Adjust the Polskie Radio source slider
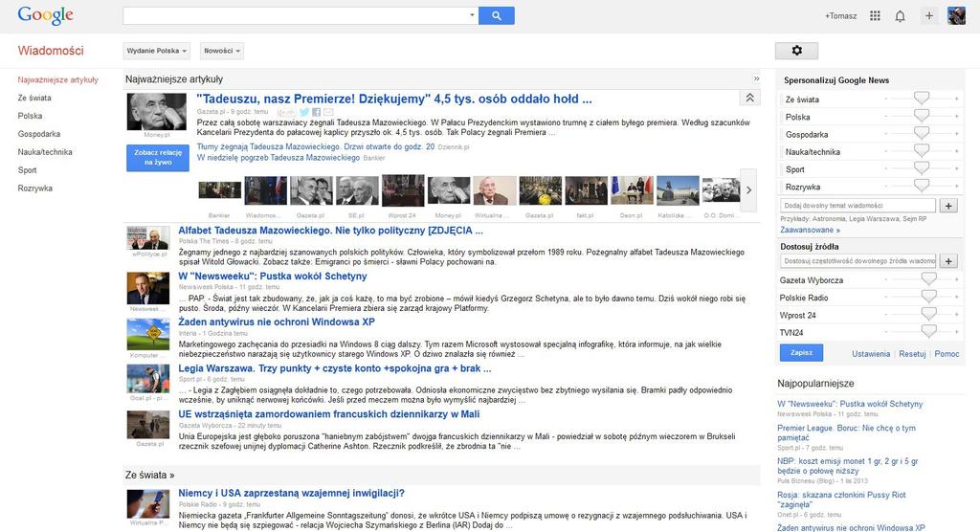This screenshot has height=532, width=980. [928, 297]
